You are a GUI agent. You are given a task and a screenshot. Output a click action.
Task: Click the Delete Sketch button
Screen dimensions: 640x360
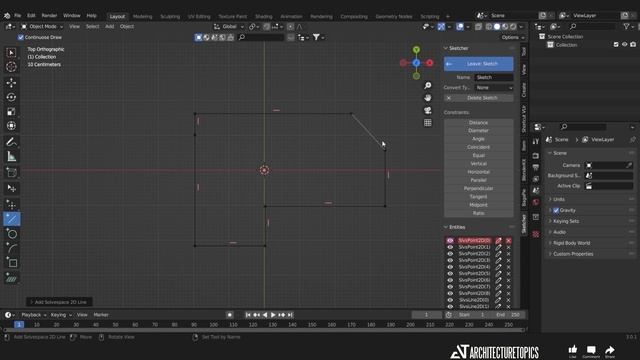click(478, 98)
